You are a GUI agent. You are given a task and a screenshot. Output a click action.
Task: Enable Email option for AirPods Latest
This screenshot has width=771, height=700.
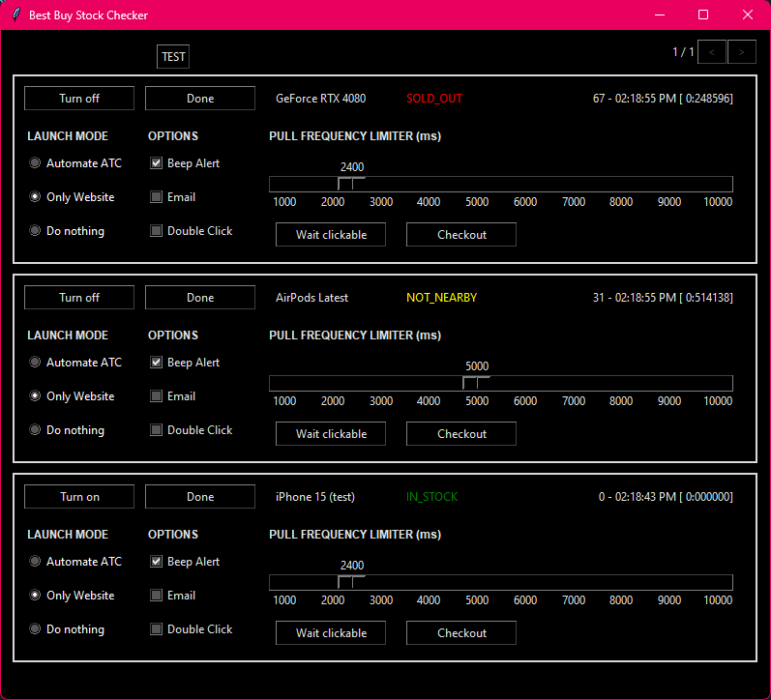[x=156, y=396]
